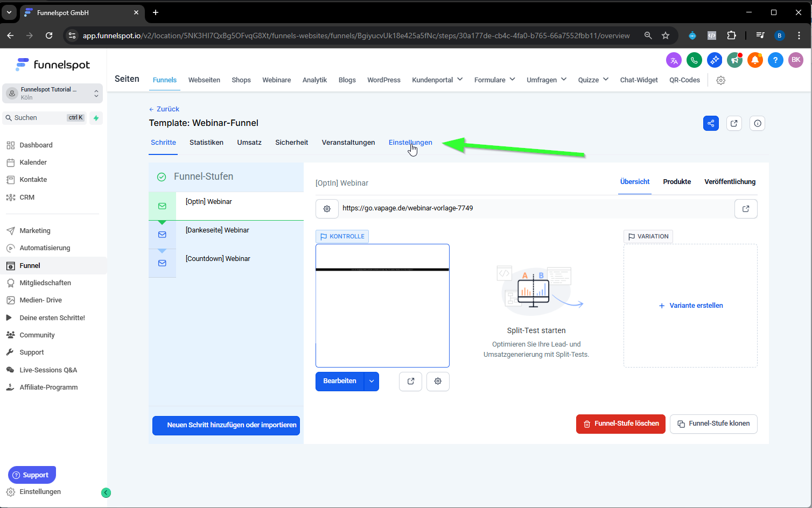The width and height of the screenshot is (812, 508).
Task: Open the megaphone announcements icon
Action: click(x=734, y=60)
